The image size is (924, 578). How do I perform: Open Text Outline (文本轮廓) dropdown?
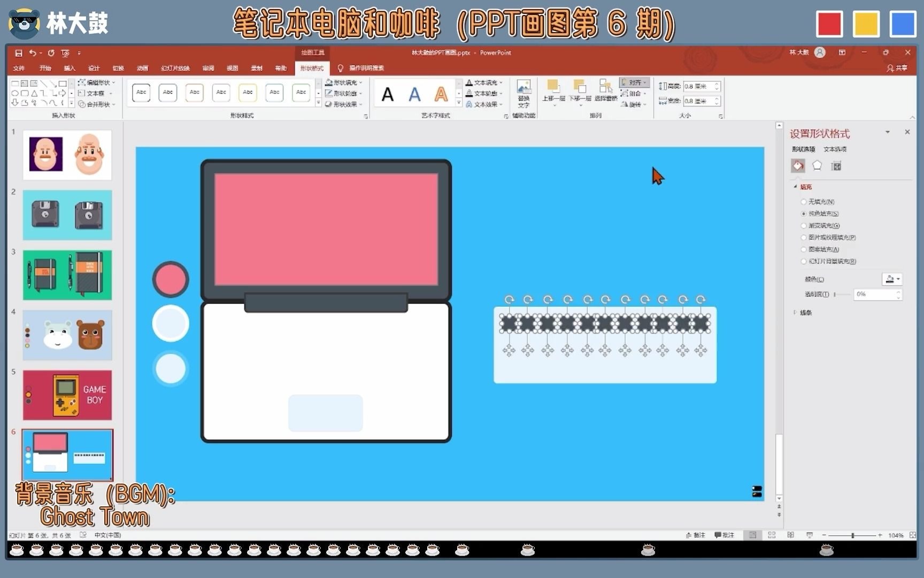(x=484, y=93)
